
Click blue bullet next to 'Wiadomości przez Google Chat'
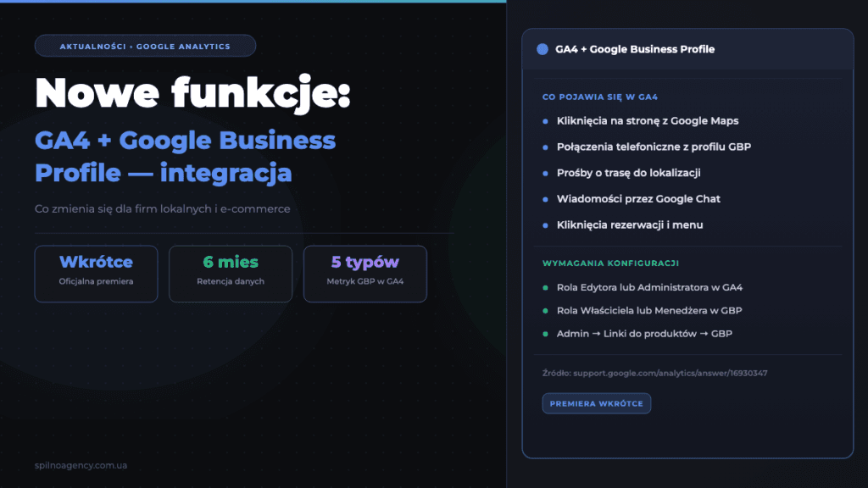click(x=545, y=199)
